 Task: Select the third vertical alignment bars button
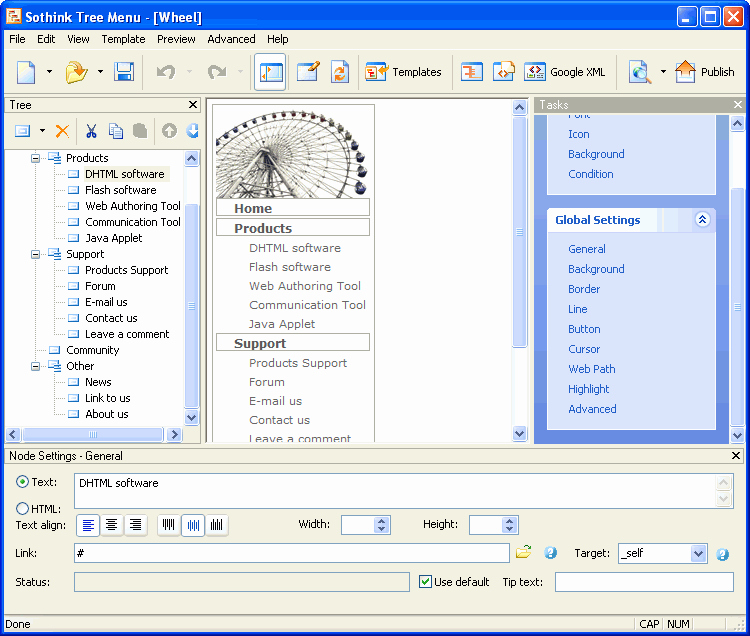[x=217, y=525]
